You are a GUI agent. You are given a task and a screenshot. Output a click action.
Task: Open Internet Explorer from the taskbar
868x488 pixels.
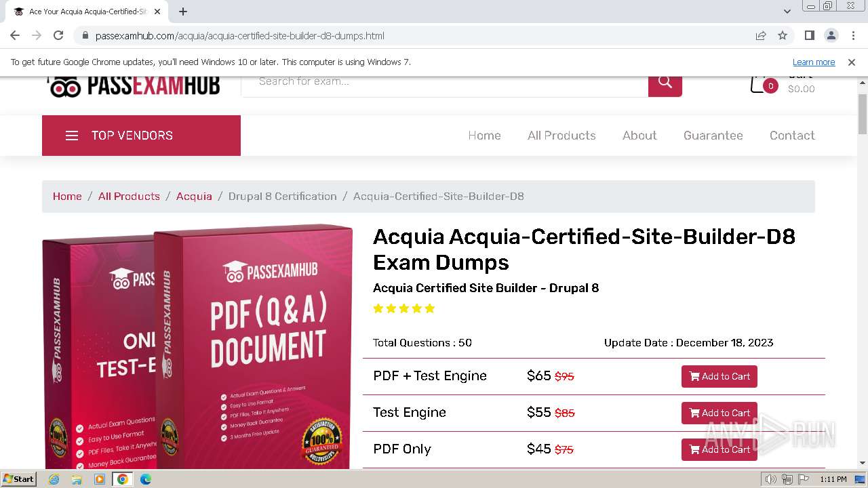point(54,479)
